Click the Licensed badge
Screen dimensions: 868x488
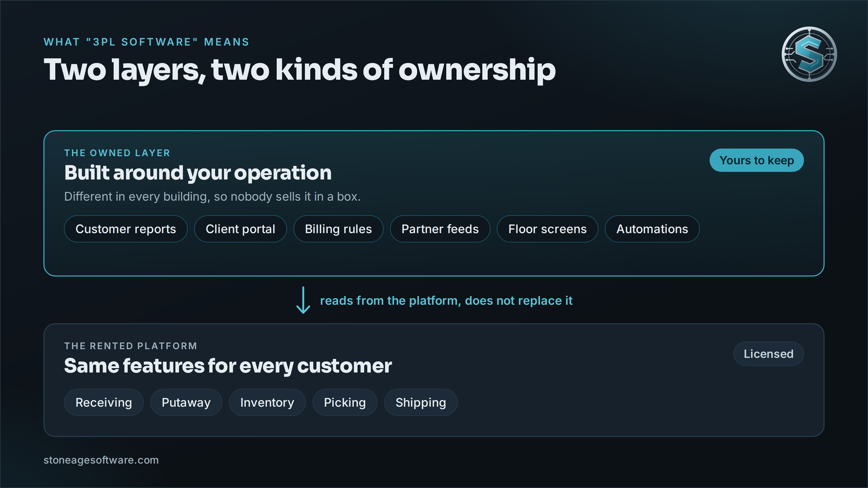[769, 354]
